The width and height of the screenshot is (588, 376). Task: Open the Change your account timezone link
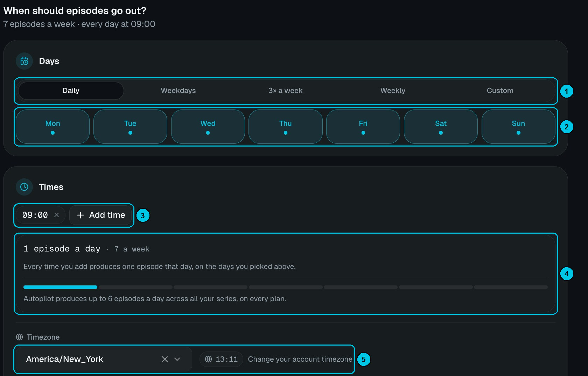[x=300, y=359]
